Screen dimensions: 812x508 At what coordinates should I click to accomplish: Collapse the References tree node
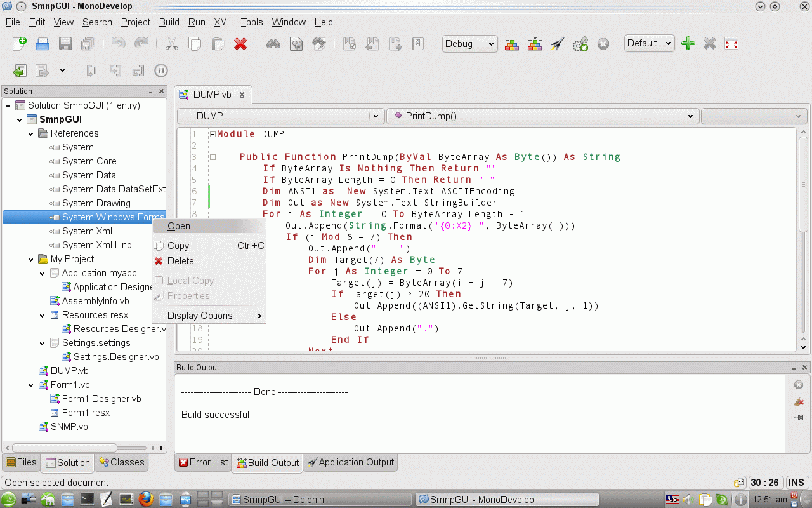pos(31,133)
